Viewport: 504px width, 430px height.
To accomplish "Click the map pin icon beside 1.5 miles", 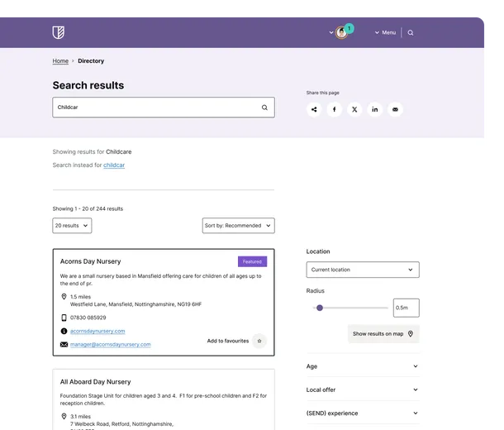I will click(x=64, y=297).
